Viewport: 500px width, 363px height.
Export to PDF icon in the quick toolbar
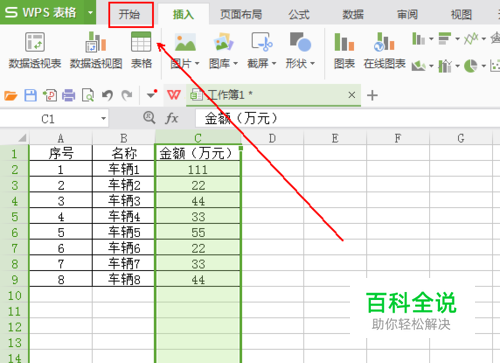[x=50, y=96]
